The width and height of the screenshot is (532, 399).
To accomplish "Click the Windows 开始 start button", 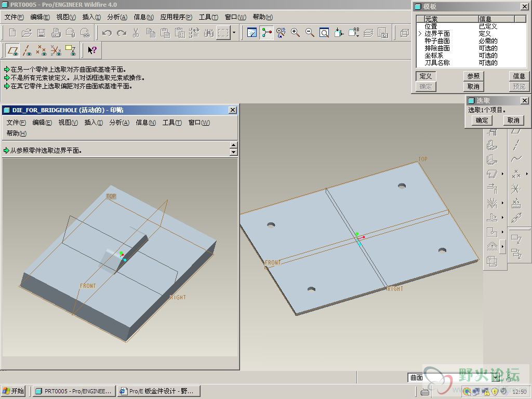I will point(14,391).
